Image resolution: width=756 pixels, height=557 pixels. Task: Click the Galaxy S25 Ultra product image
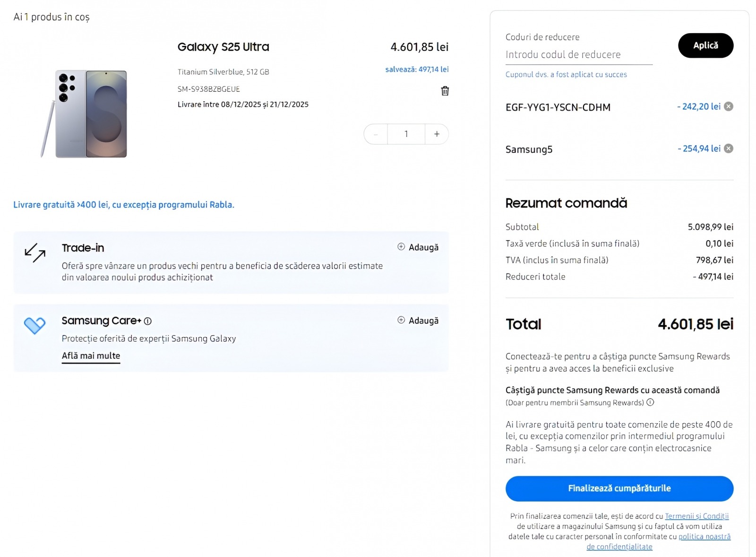[x=85, y=113]
